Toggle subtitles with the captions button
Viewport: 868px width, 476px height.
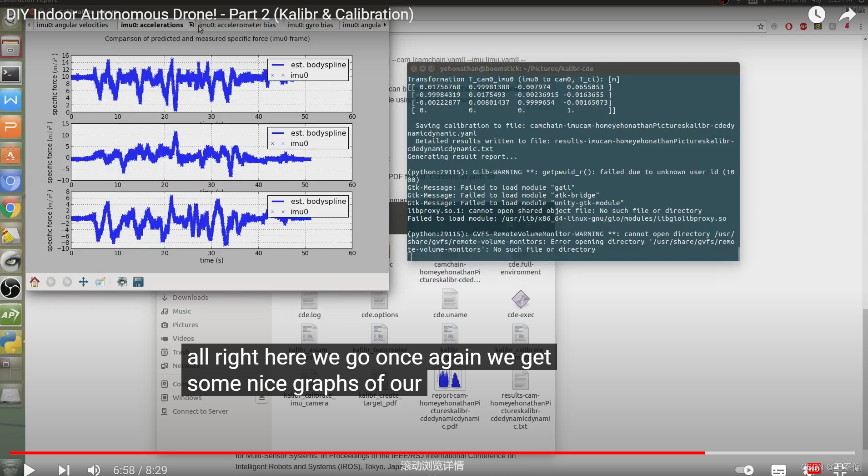coord(778,470)
